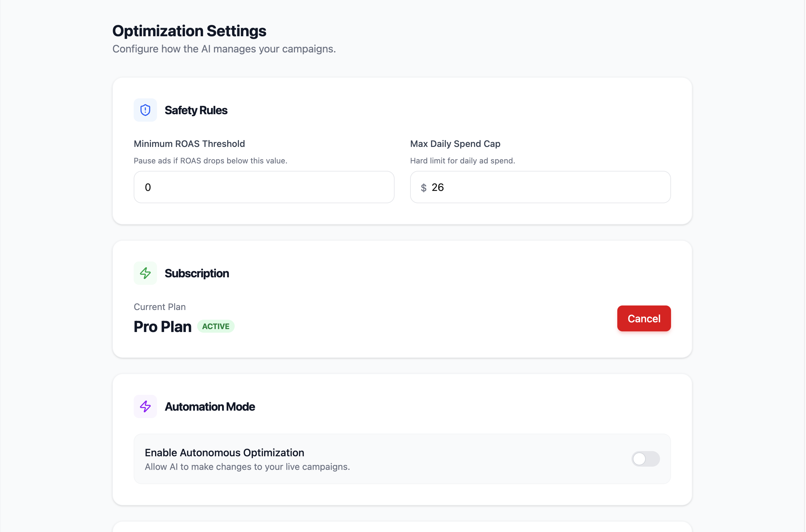Cancel the Pro Plan subscription
Image resolution: width=806 pixels, height=532 pixels.
pyautogui.click(x=644, y=318)
